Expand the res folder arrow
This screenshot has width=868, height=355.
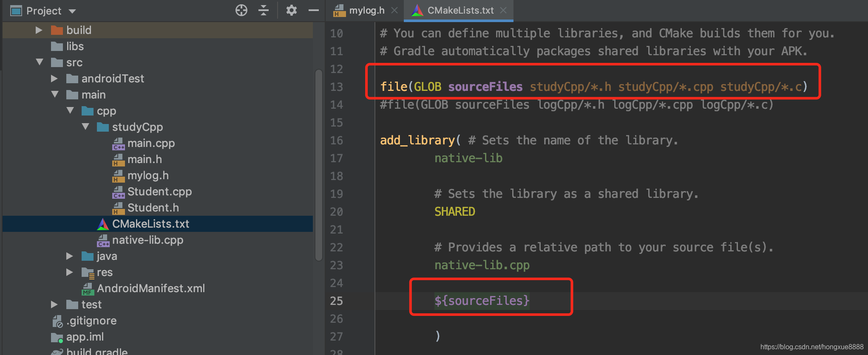[69, 272]
